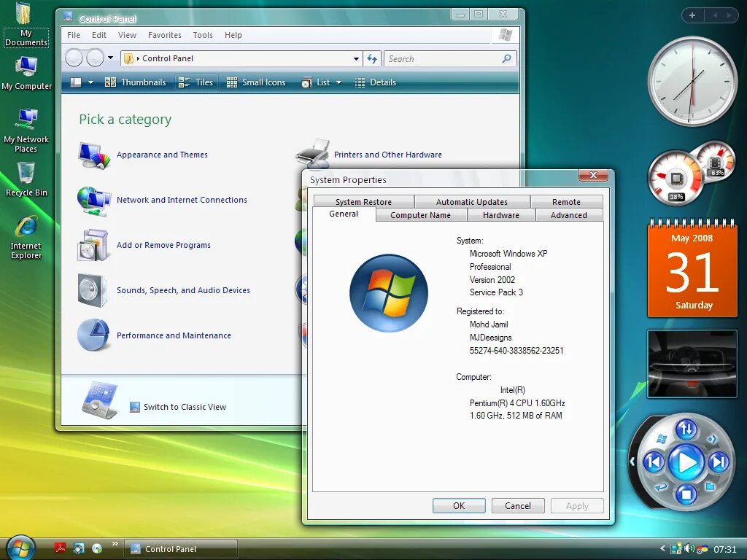Viewport: 747px width, 560px height.
Task: Switch to the Automatic Updates tab
Action: click(x=472, y=202)
